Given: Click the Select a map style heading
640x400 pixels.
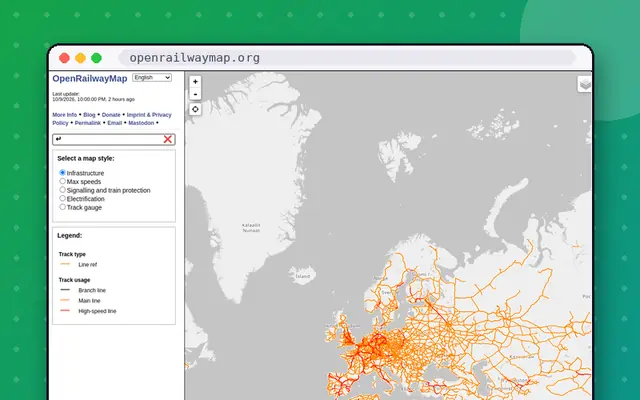Looking at the screenshot, I should point(86,158).
